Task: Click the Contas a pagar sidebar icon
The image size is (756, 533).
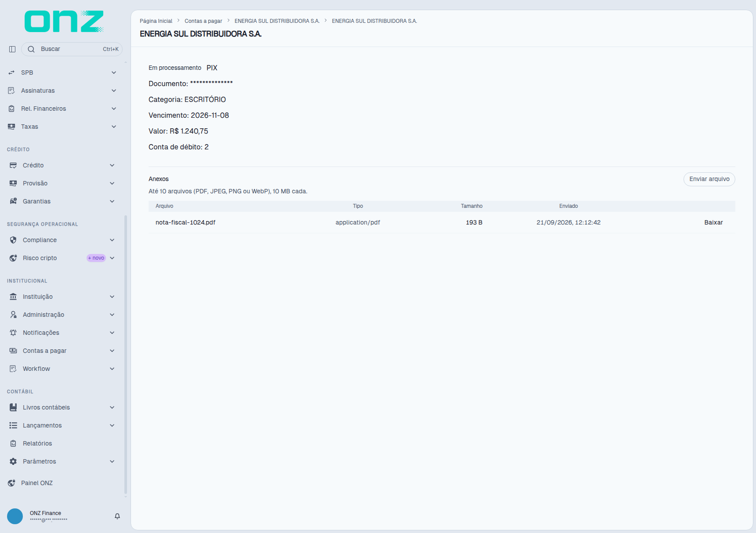Action: click(13, 351)
